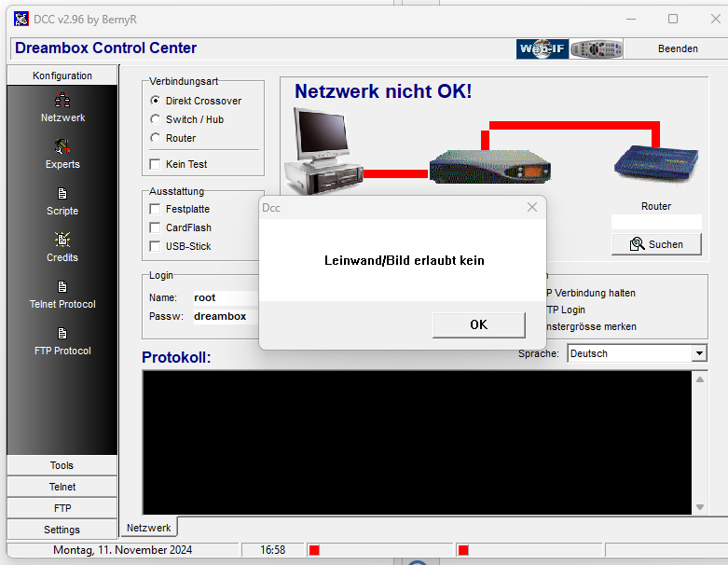The width and height of the screenshot is (728, 565).
Task: Click the DCC application title icon
Action: coord(21,19)
